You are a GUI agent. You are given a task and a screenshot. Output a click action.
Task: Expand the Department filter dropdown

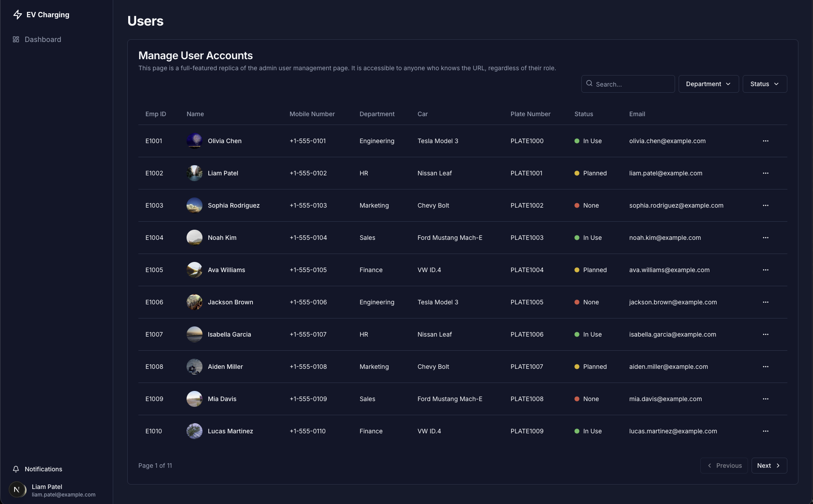tap(708, 84)
